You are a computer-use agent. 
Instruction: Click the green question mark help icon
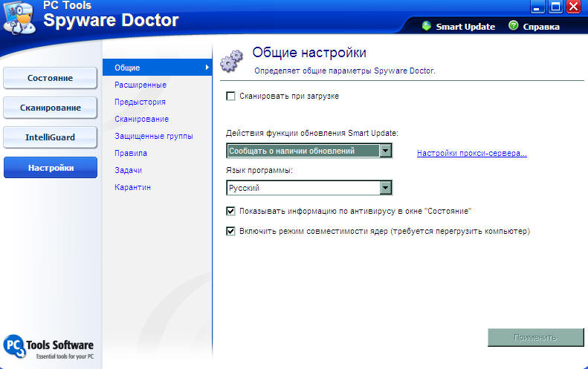514,25
